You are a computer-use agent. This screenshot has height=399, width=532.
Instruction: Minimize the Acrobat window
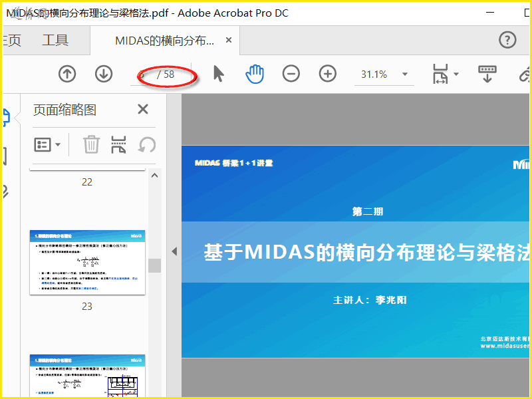pyautogui.click(x=490, y=12)
